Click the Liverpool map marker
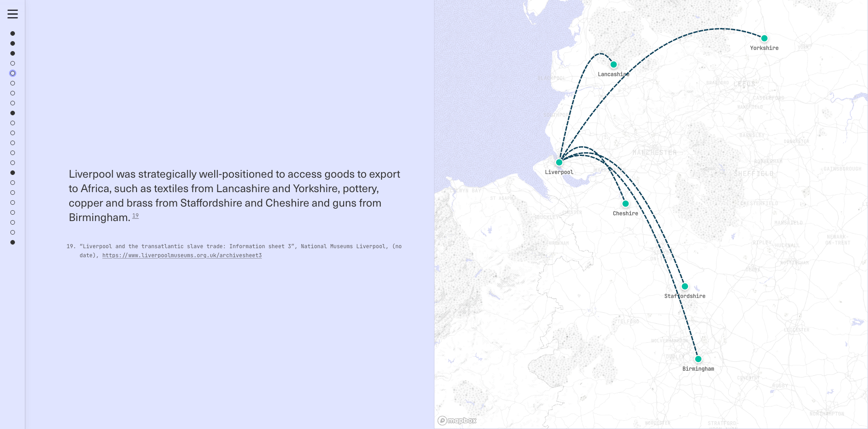The image size is (868, 429). pos(559,162)
